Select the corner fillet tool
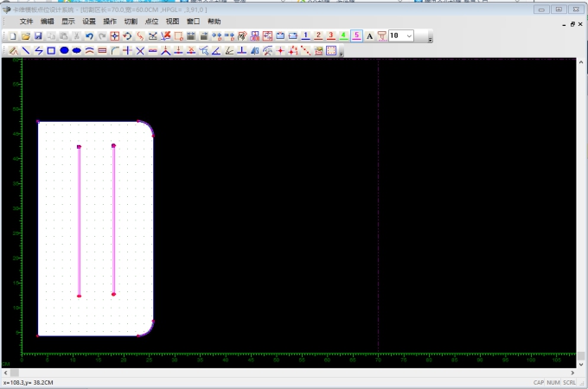Viewport: 588px width, 389px height. pyautogui.click(x=115, y=51)
